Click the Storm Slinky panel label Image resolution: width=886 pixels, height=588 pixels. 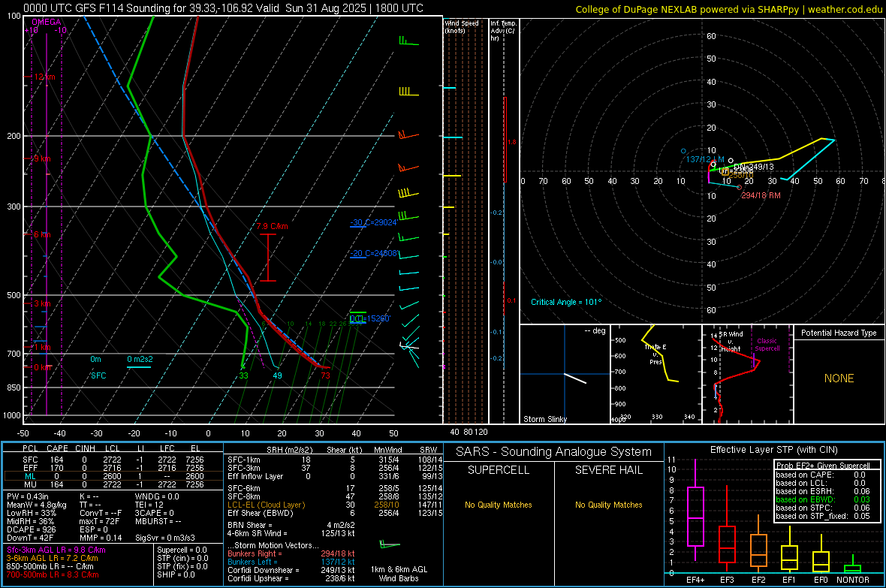click(544, 419)
